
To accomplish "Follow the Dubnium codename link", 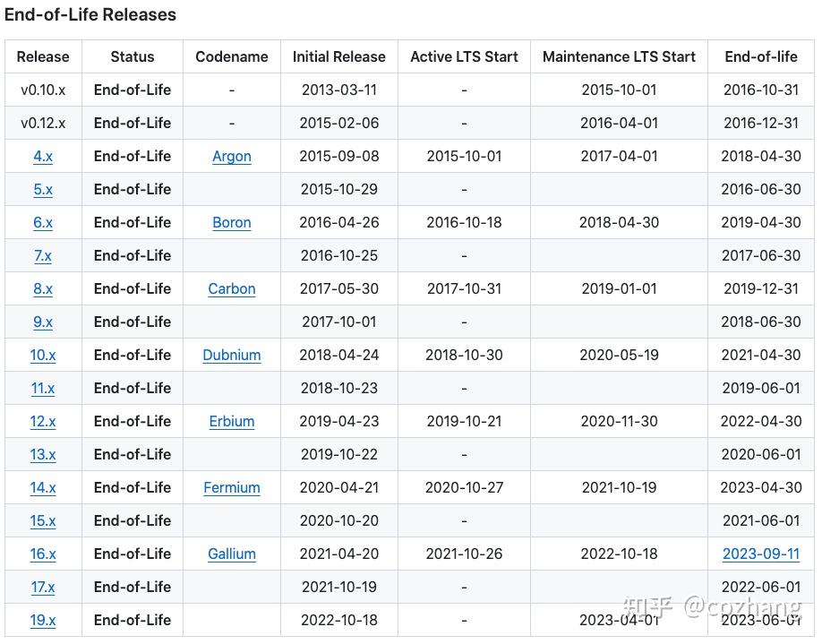I will click(232, 355).
